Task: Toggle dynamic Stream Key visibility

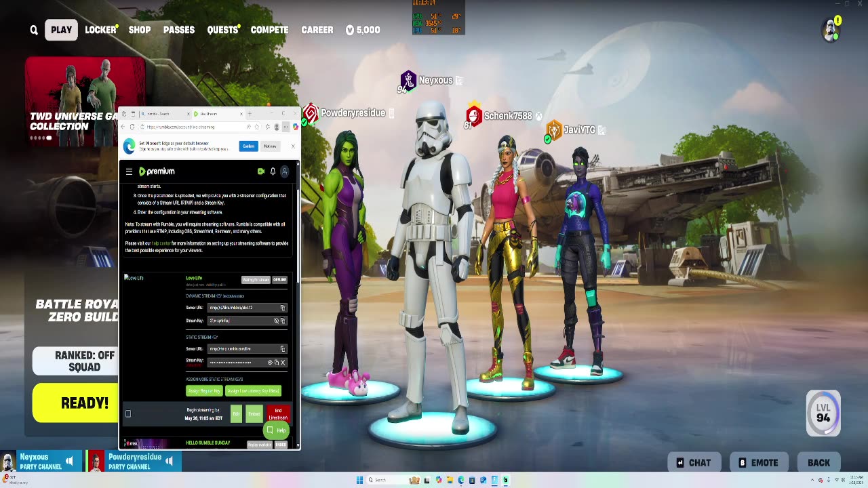Action: tap(276, 321)
